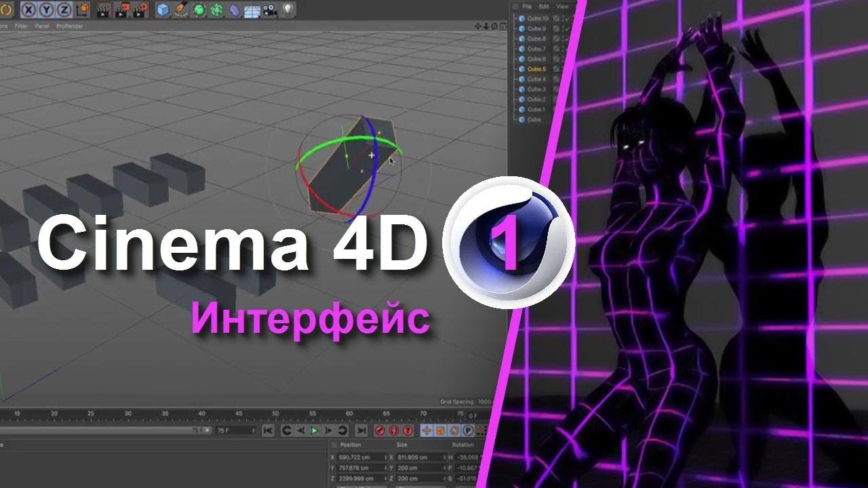Image resolution: width=868 pixels, height=488 pixels.
Task: Select highlighted Cube.5 object
Action: click(536, 69)
